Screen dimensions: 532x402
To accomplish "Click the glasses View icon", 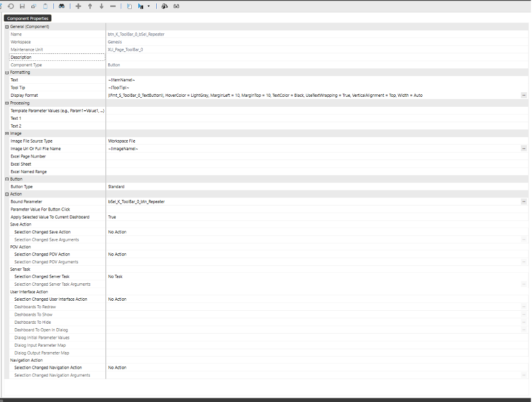I will pyautogui.click(x=177, y=6).
